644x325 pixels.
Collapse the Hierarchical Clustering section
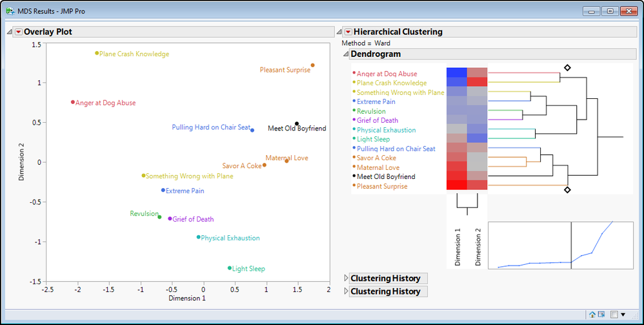pyautogui.click(x=339, y=32)
